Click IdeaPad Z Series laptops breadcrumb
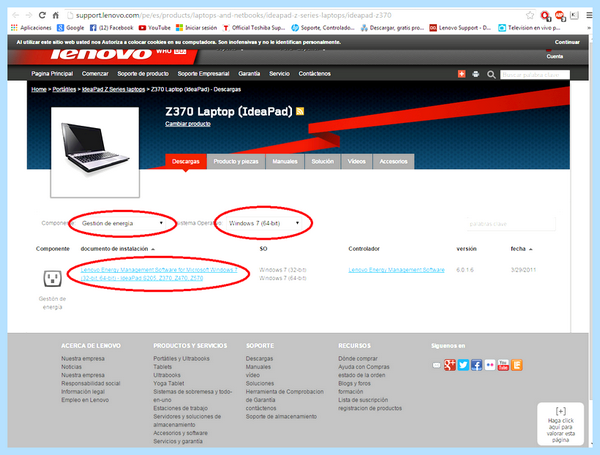 point(113,89)
